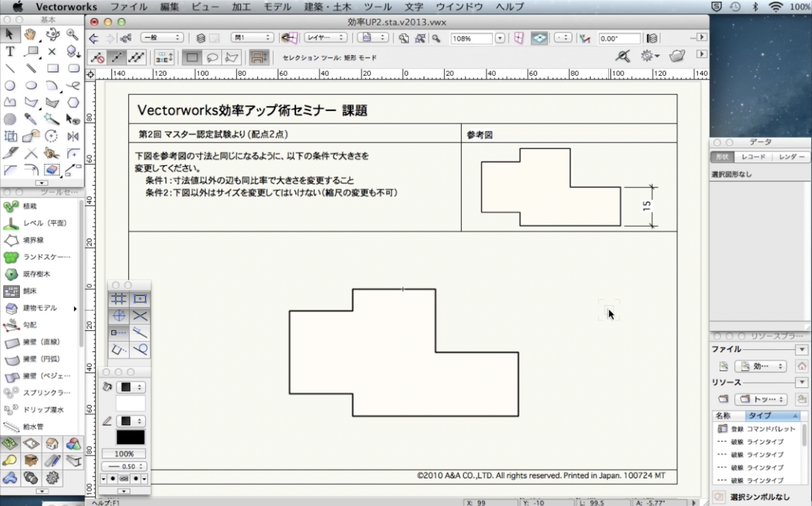Click the 0.00° rotation angle field

(x=619, y=38)
